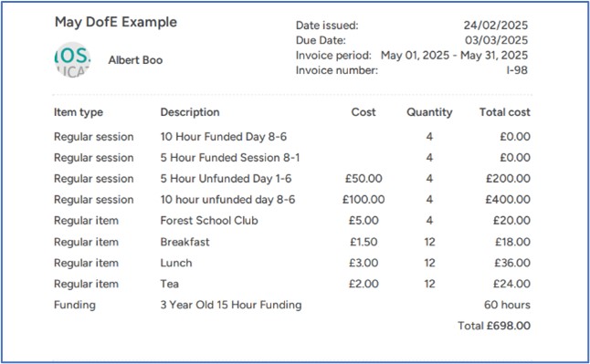The image size is (590, 364).
Task: Click the 5 Hour Unfunded Day 1-6 entry
Action: click(x=226, y=179)
